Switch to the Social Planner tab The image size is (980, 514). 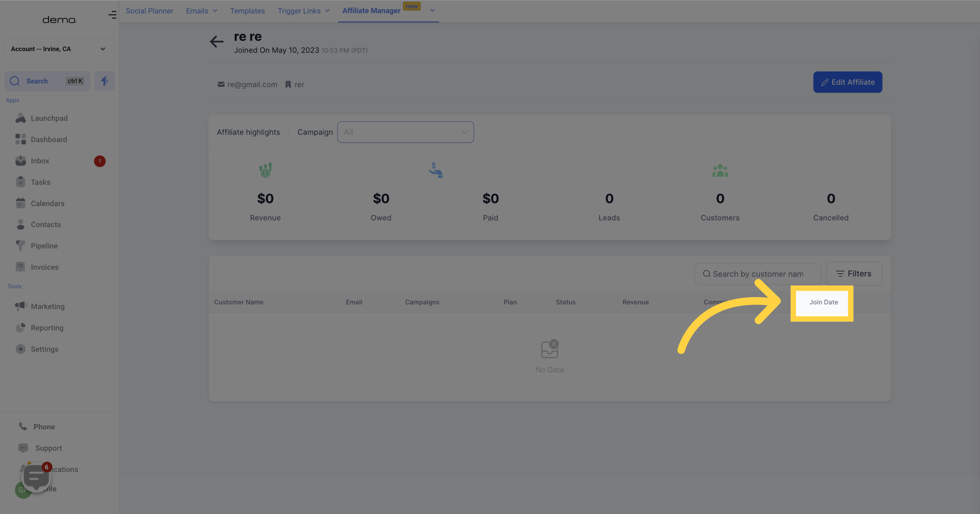[149, 11]
